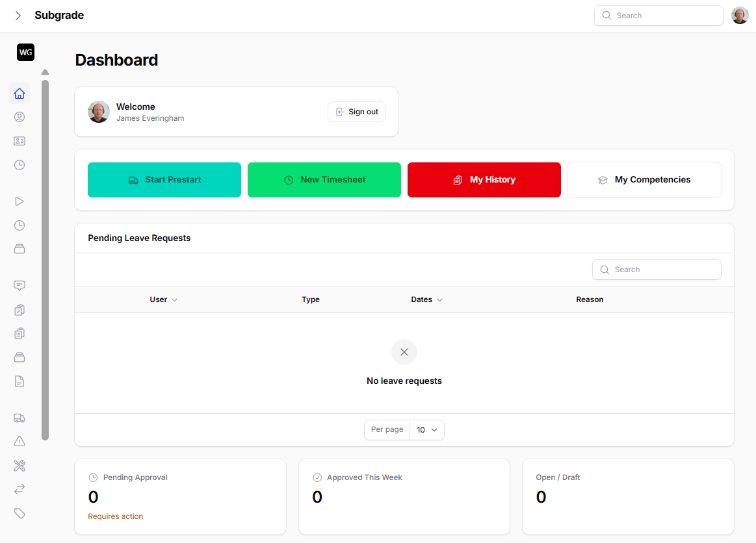This screenshot has height=543, width=756.
Task: Click the sidebar vertical scrollbar
Action: coord(45,260)
